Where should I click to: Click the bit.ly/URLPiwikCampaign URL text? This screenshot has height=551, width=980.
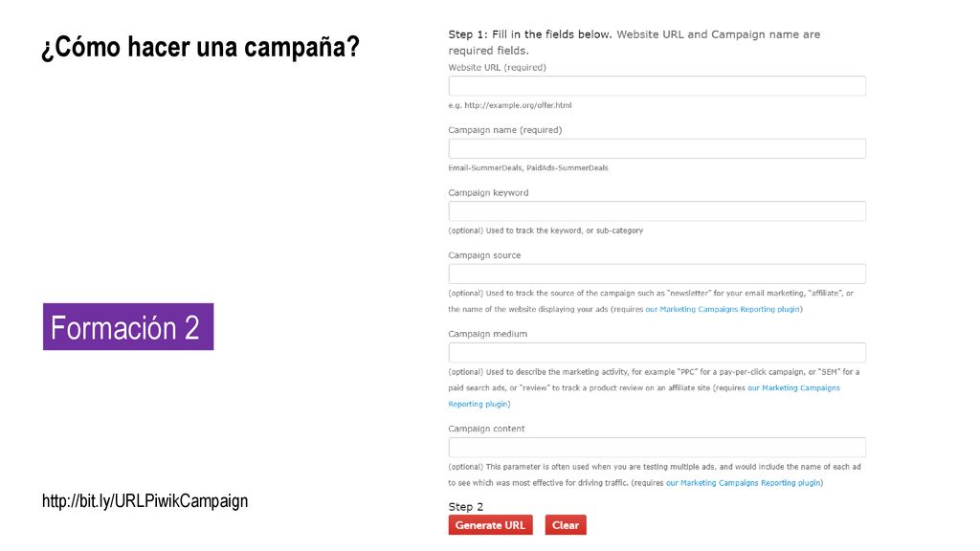[145, 501]
